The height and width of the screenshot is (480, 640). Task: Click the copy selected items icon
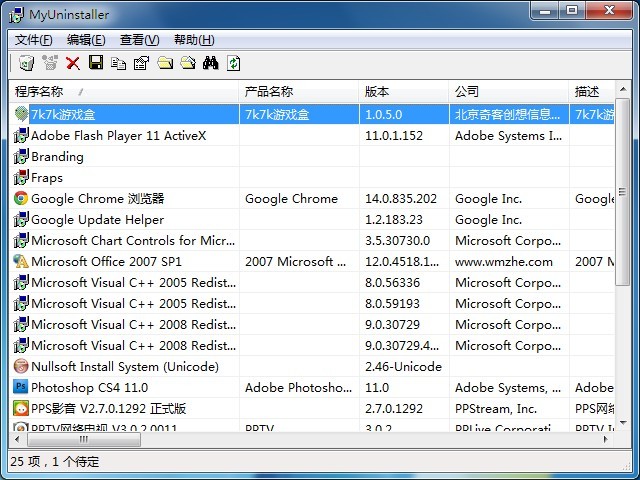[119, 63]
